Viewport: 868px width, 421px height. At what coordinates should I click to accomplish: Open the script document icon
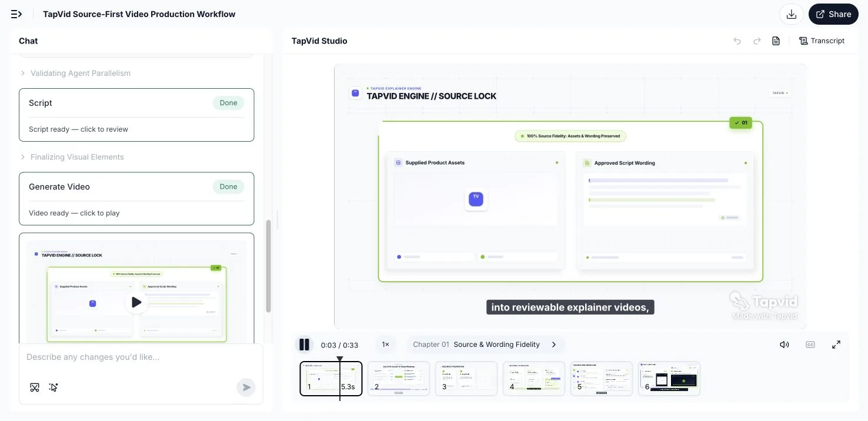coord(776,41)
